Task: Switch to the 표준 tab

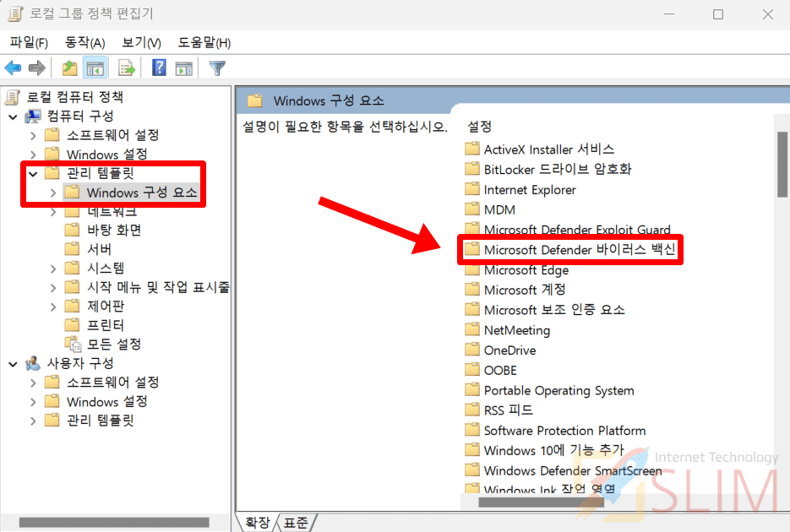Action: click(297, 523)
